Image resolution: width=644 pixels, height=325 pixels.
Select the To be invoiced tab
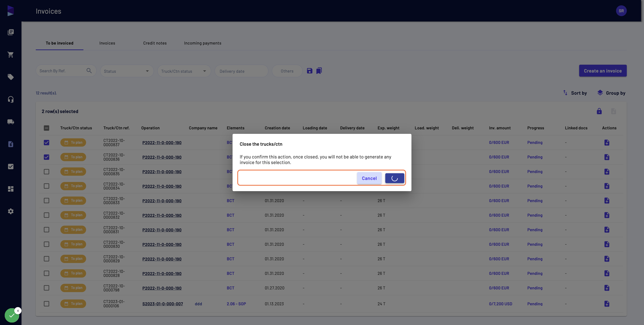(59, 43)
